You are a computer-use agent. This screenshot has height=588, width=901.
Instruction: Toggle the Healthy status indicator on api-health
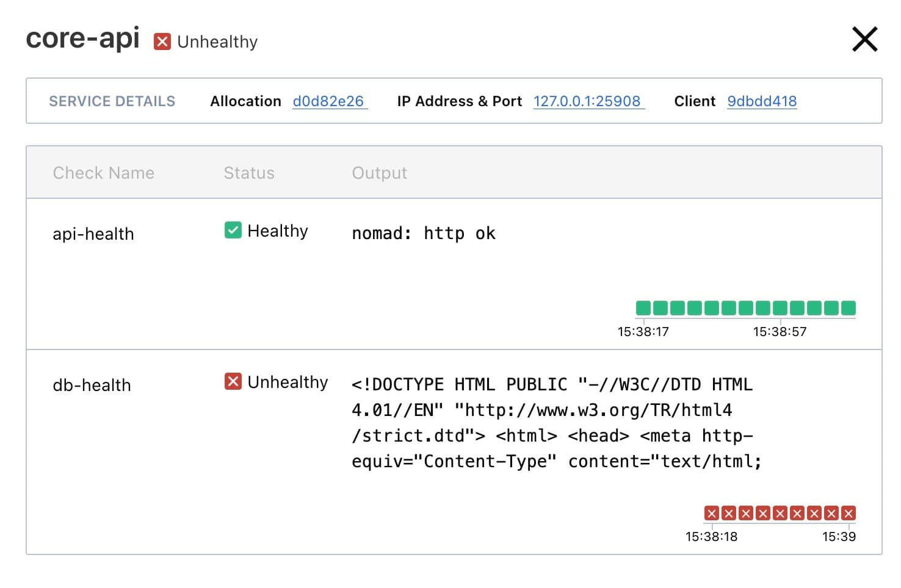tap(232, 231)
